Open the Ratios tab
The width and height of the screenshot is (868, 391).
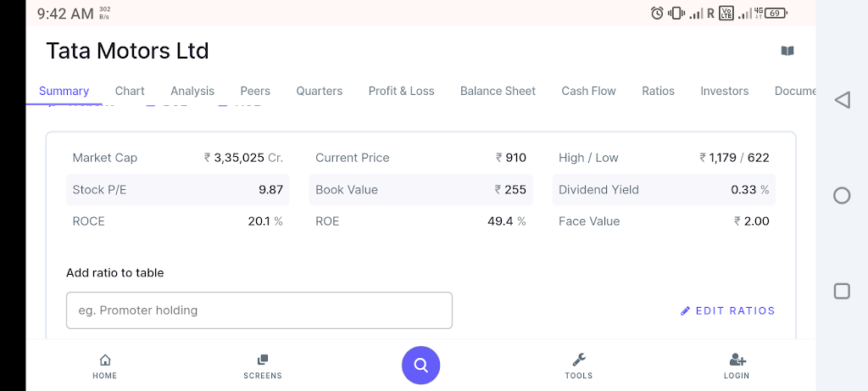click(x=658, y=91)
